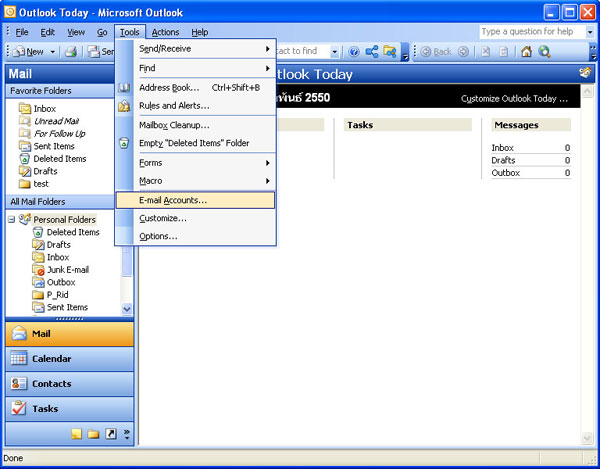
Task: Open the Help menu
Action: (x=199, y=32)
